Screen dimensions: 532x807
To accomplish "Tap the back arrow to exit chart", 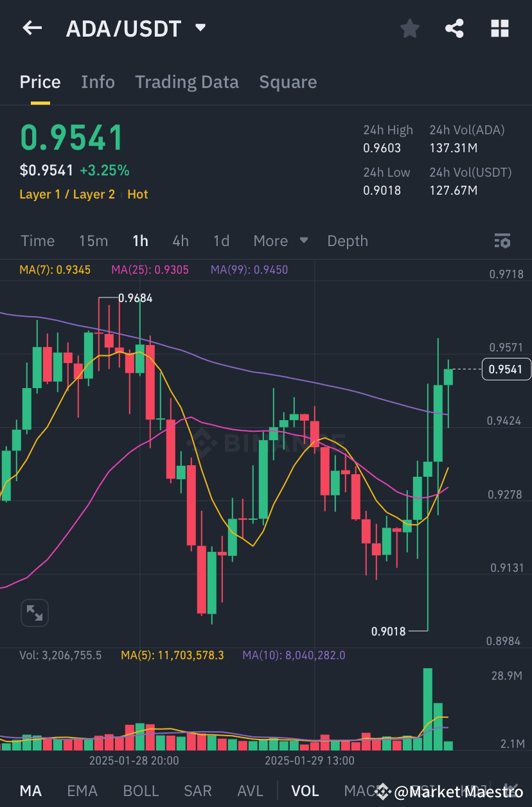I will (32, 28).
